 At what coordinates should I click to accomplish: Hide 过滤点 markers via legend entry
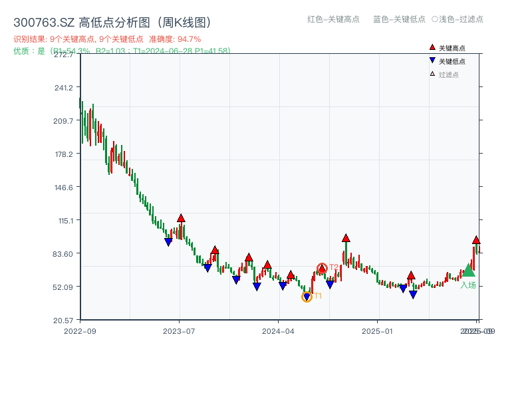click(x=443, y=74)
